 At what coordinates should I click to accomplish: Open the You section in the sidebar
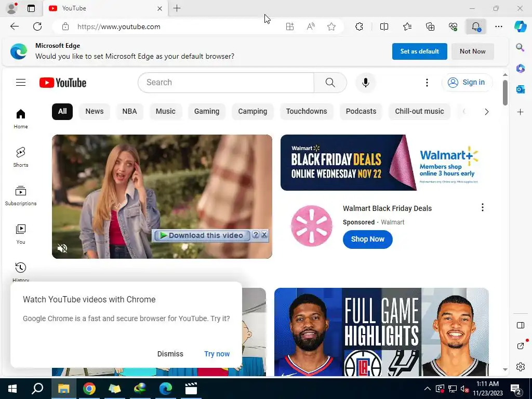21,234
